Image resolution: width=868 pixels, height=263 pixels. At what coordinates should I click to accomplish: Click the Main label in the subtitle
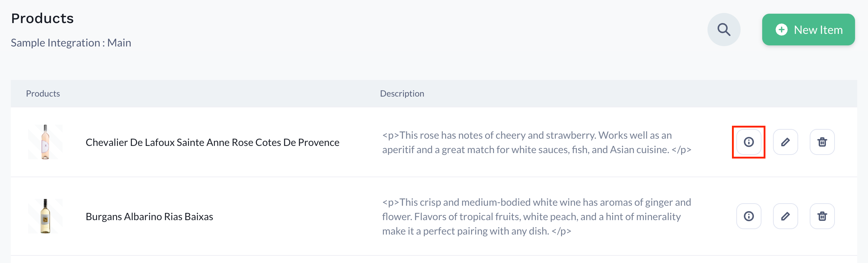point(119,43)
